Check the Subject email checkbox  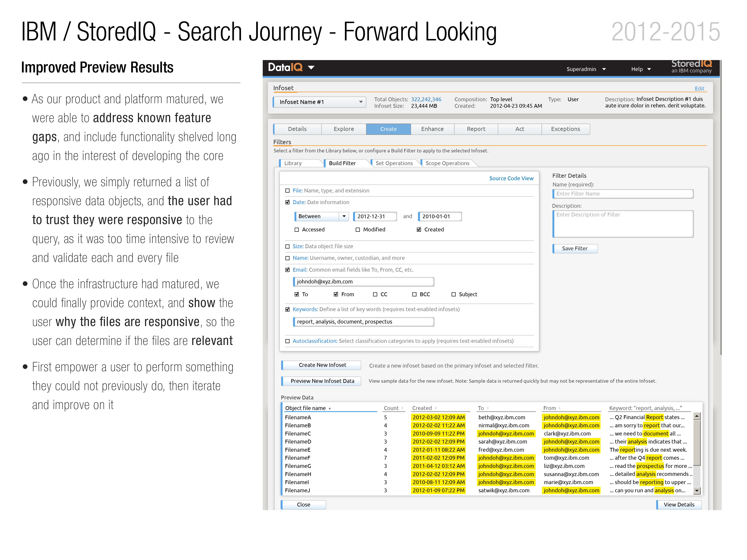453,295
